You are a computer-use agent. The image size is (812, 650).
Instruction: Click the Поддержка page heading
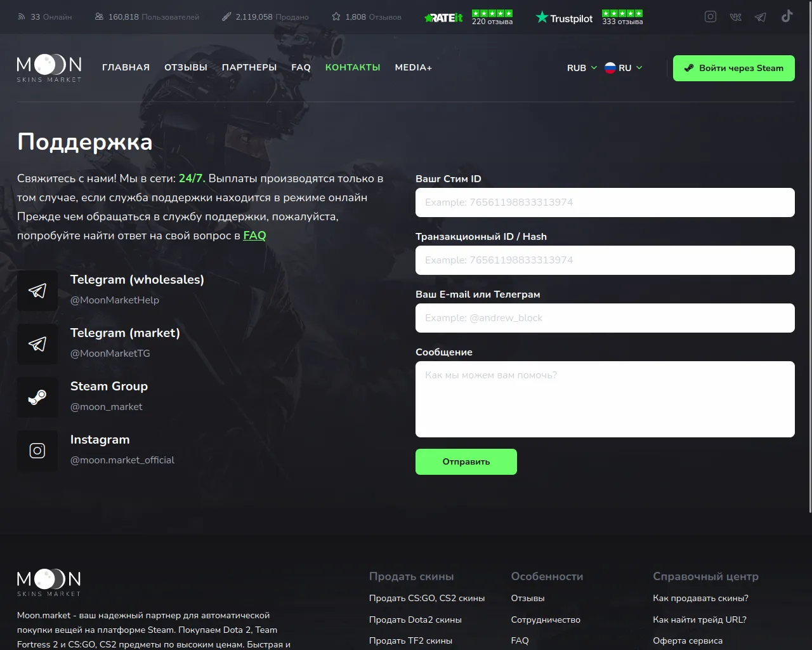pos(85,142)
